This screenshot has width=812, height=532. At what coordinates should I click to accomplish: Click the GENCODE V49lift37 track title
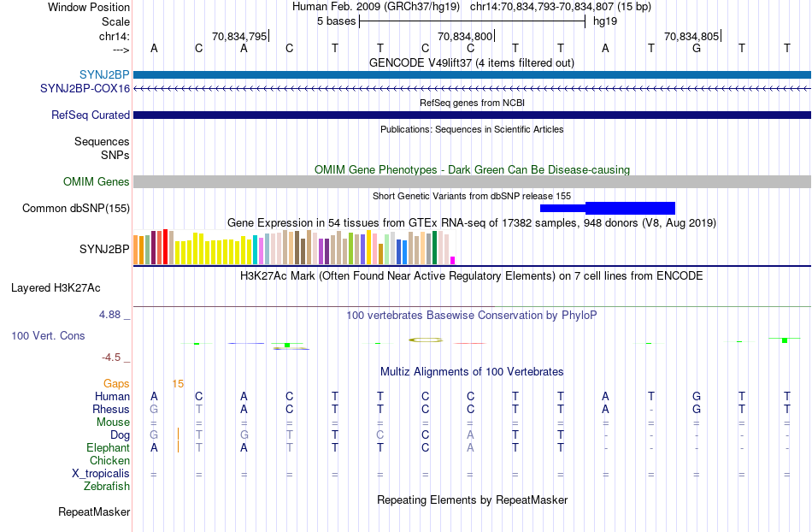tap(472, 62)
